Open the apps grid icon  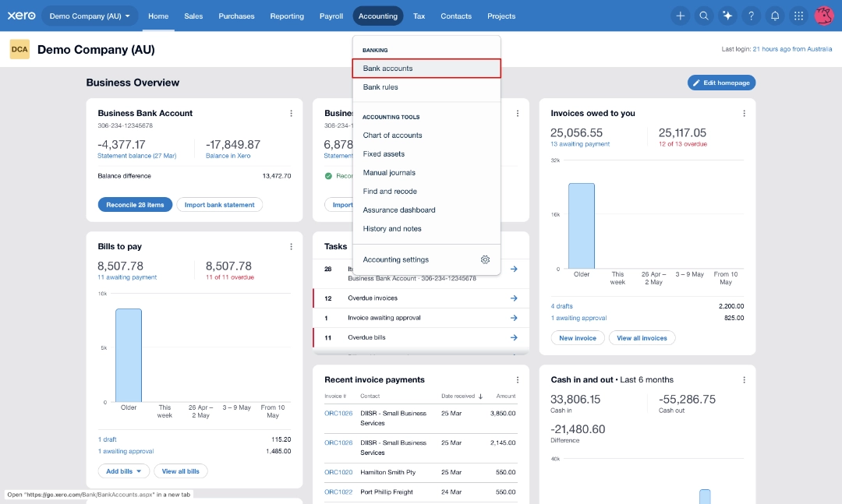798,16
